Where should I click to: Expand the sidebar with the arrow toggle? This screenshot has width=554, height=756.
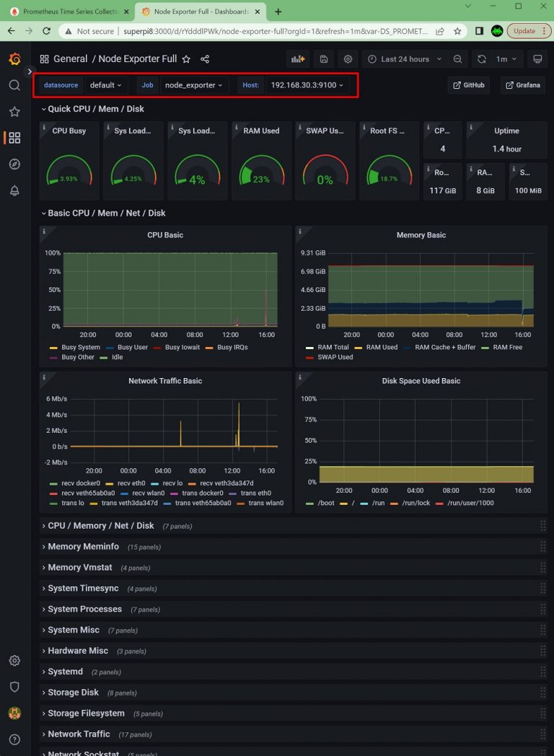click(x=30, y=71)
